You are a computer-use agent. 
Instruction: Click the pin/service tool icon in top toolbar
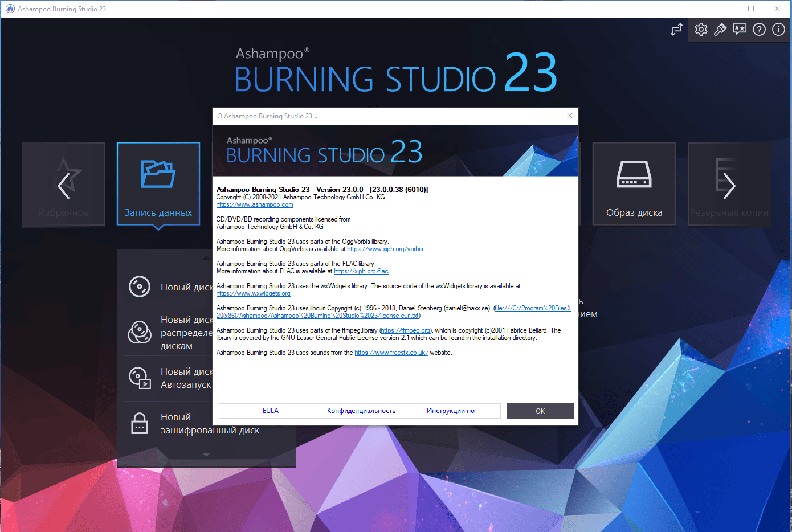(x=720, y=30)
